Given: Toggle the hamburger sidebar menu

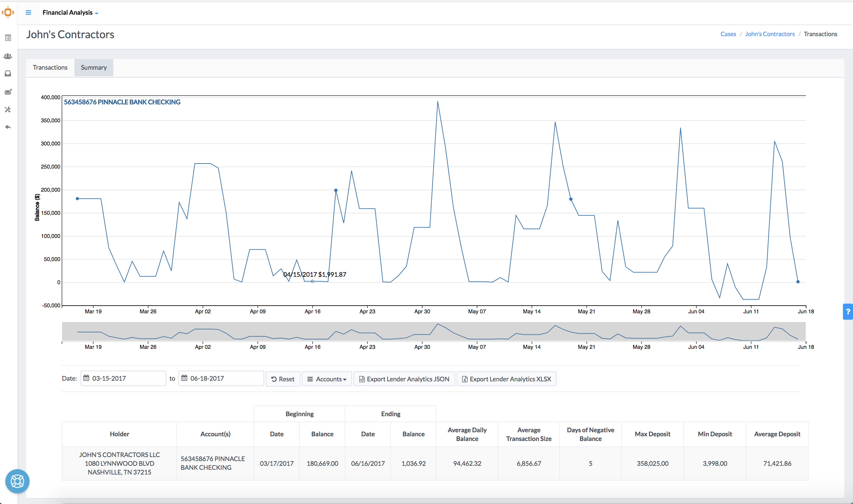Looking at the screenshot, I should (29, 12).
